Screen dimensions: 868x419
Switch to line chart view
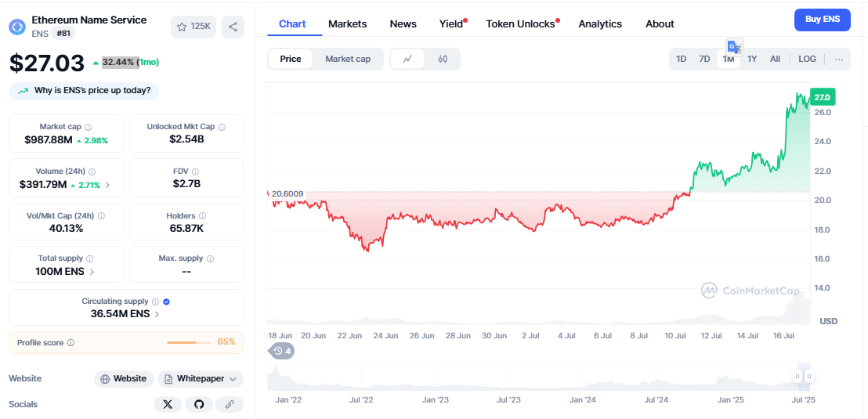pos(407,60)
